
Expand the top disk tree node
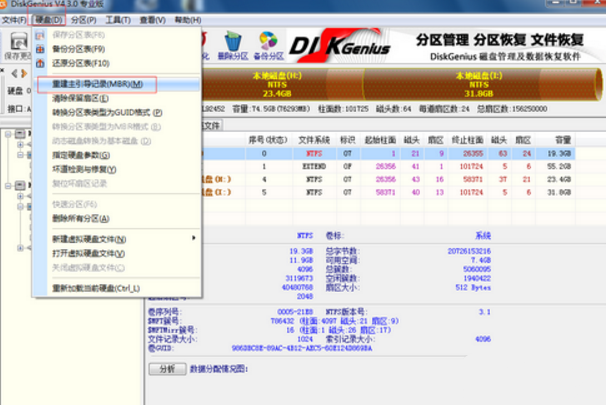pyautogui.click(x=7, y=132)
